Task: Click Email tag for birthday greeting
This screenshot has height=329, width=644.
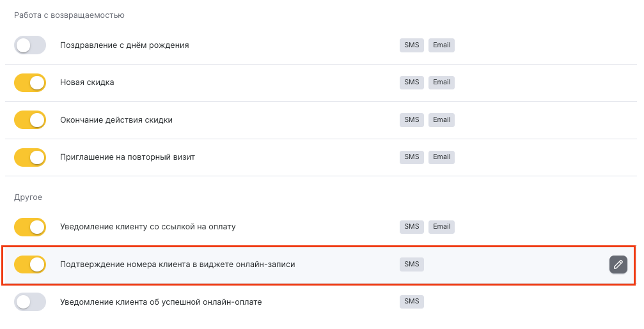Action: pyautogui.click(x=441, y=45)
